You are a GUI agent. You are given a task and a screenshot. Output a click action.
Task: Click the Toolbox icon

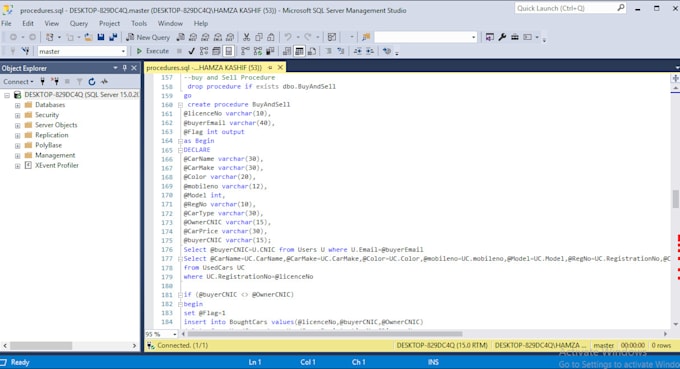[x=515, y=37]
